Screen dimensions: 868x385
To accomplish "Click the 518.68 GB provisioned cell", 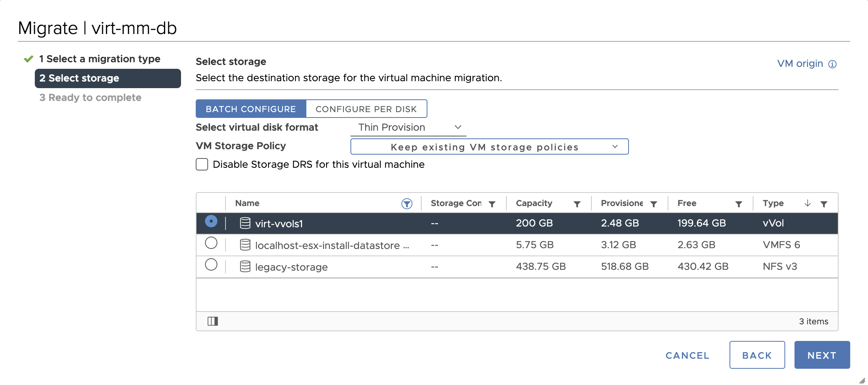I will coord(625,266).
